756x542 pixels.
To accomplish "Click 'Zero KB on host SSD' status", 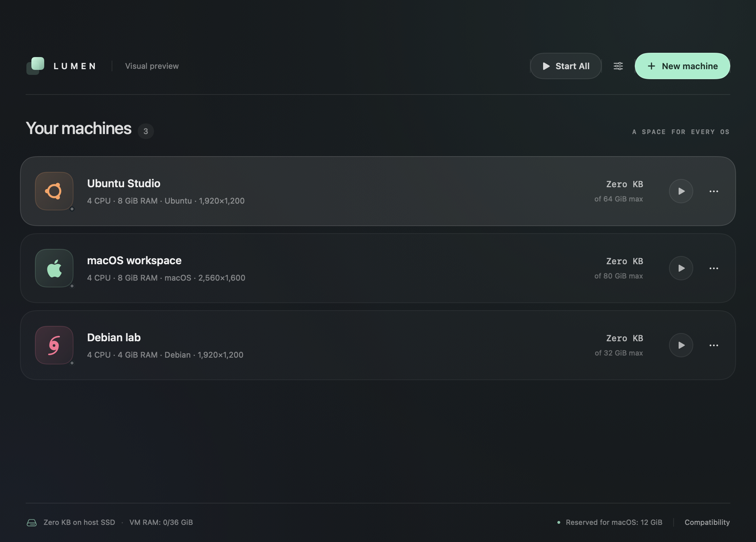I will point(79,522).
